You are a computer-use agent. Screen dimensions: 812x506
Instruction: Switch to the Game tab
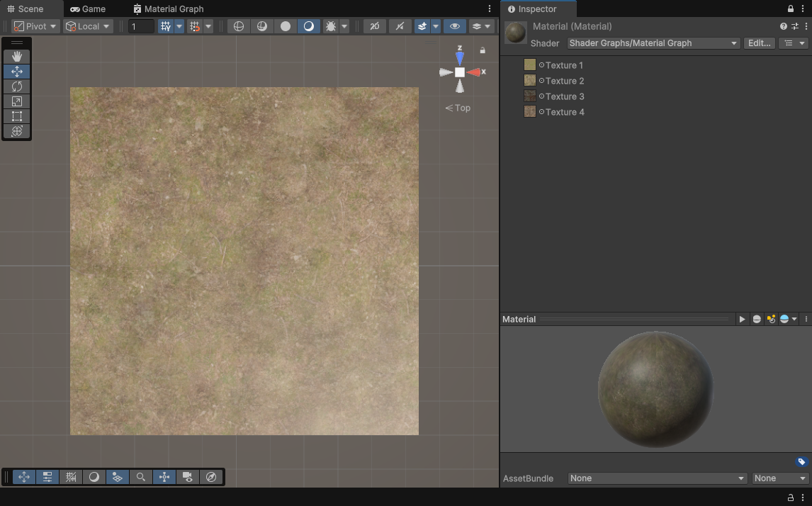(88, 9)
